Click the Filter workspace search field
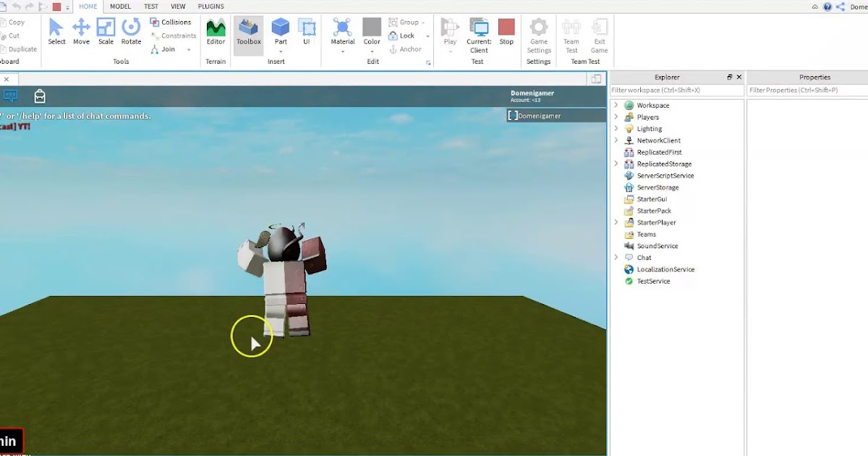Screen dimensions: 868x456 pos(677,90)
